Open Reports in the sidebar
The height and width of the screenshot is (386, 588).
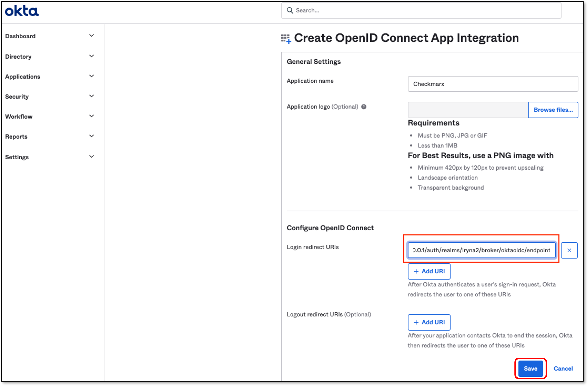click(16, 137)
